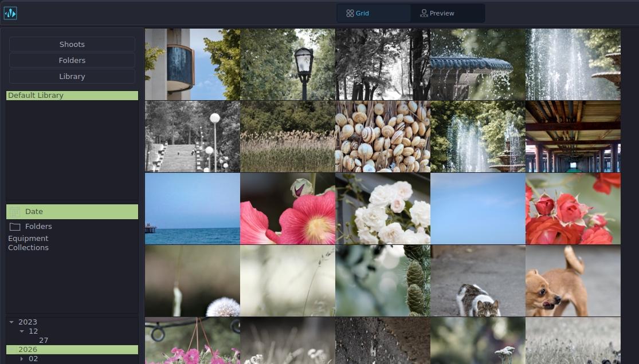
Task: Click the Library button
Action: pos(72,77)
